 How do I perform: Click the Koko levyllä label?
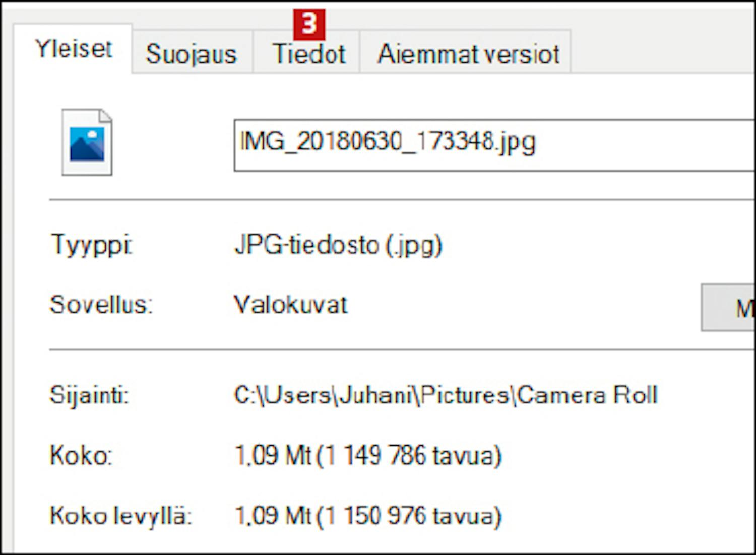[120, 516]
